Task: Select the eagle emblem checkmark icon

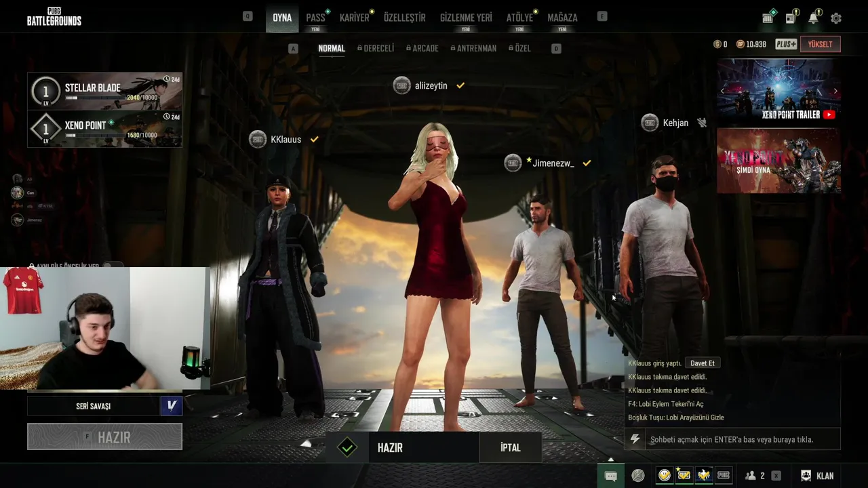Action: 704,476
